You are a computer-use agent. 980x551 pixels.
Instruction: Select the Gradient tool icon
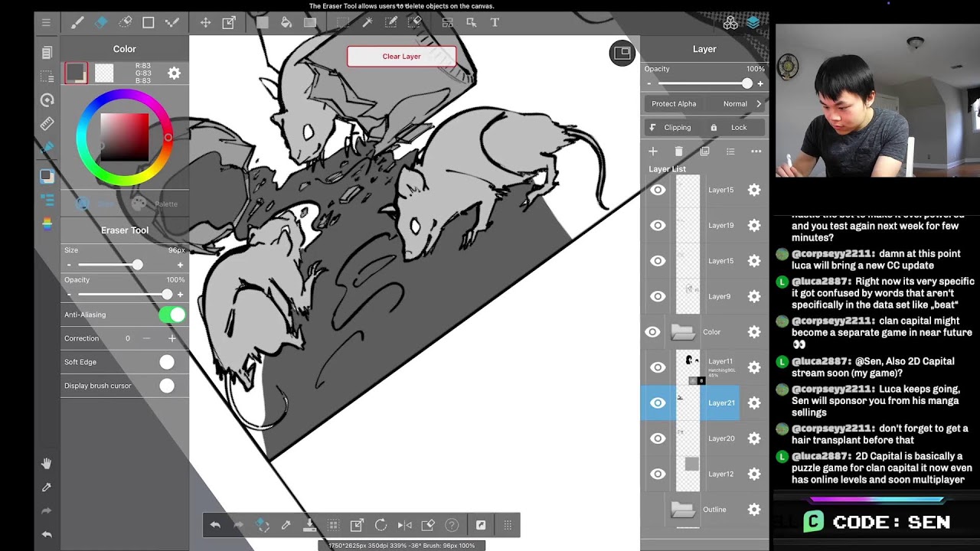pos(310,23)
